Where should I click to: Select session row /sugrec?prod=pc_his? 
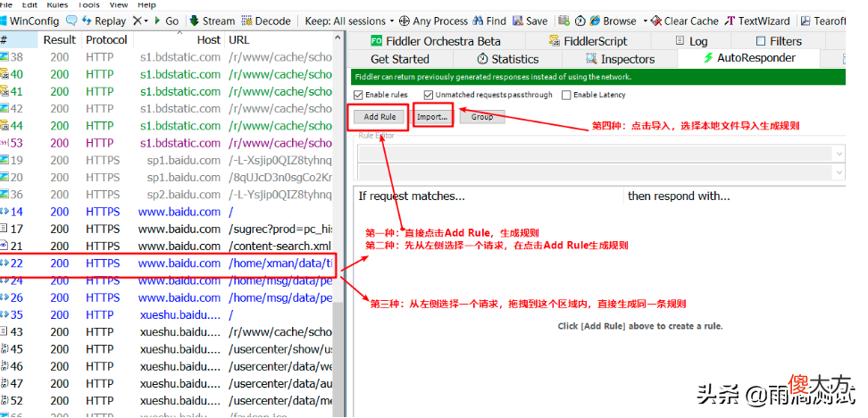(166, 229)
